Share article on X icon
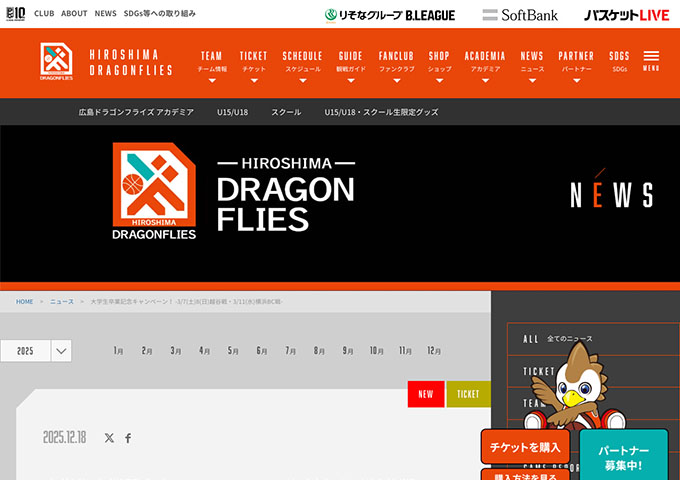The height and width of the screenshot is (480, 680). coord(110,438)
